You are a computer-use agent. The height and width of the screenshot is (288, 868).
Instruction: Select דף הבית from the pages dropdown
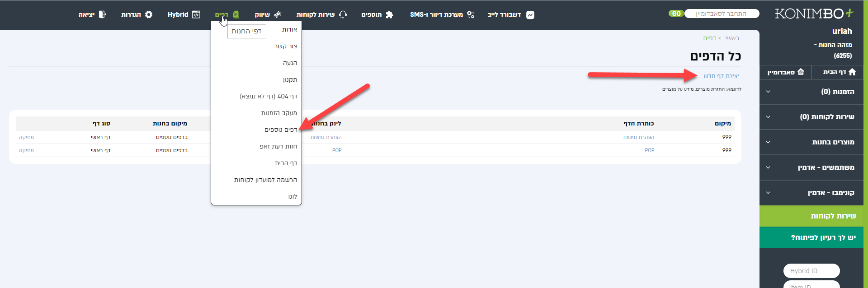click(286, 163)
